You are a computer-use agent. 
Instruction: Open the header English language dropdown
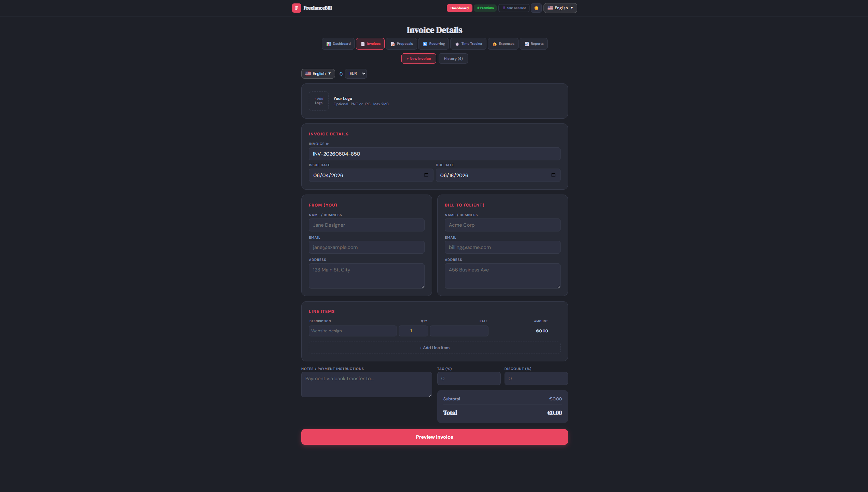point(560,8)
